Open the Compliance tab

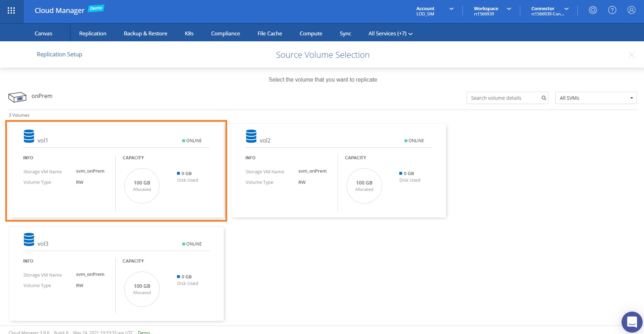click(225, 34)
